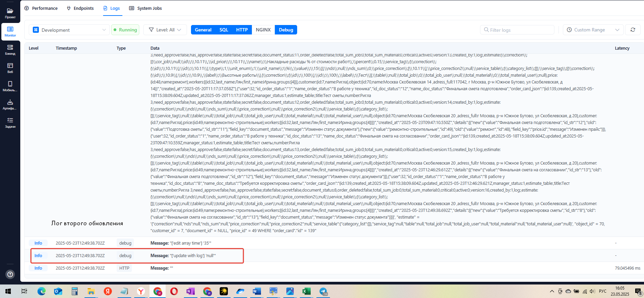The width and height of the screenshot is (644, 298).
Task: Open the help question mark icon
Action: pos(10,274)
